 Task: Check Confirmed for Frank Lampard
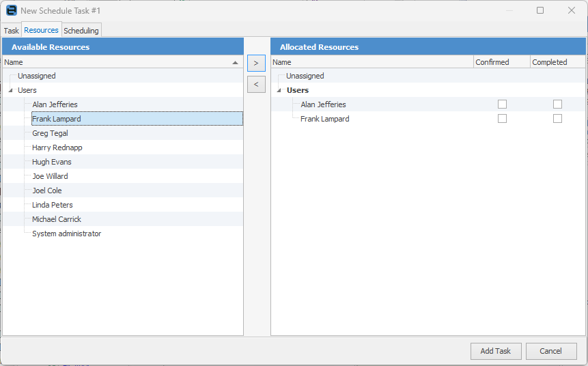(x=502, y=119)
